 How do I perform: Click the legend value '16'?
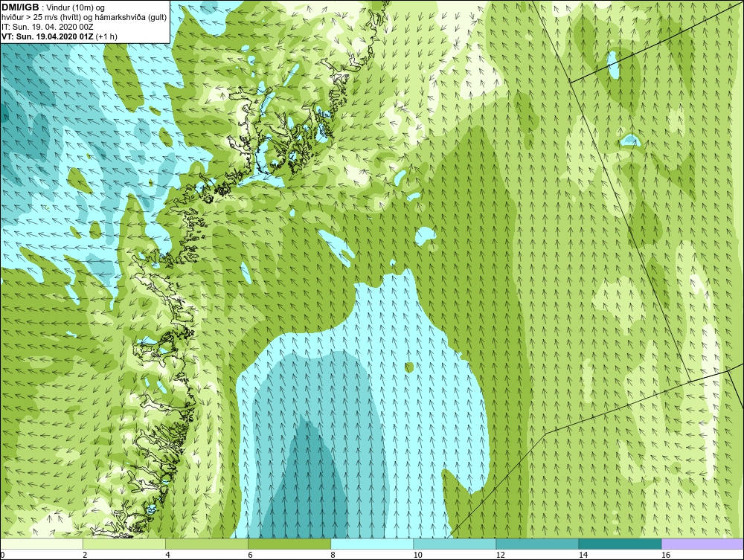click(x=666, y=555)
